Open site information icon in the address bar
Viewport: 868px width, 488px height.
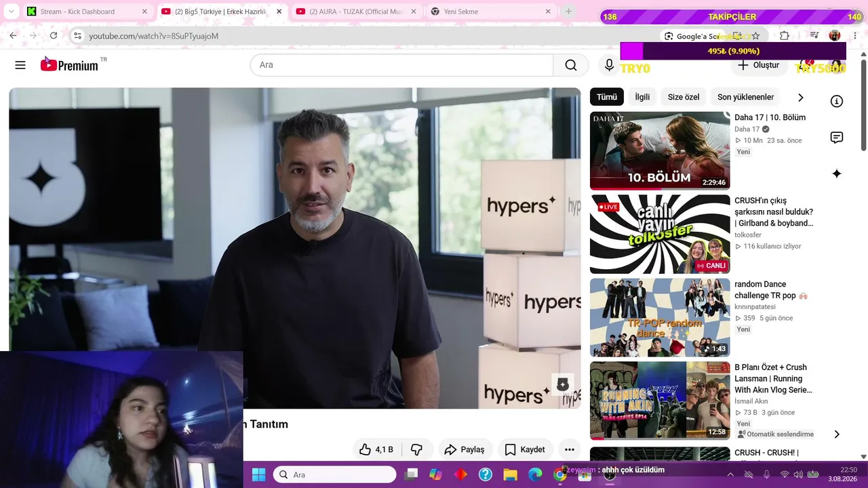[x=77, y=36]
